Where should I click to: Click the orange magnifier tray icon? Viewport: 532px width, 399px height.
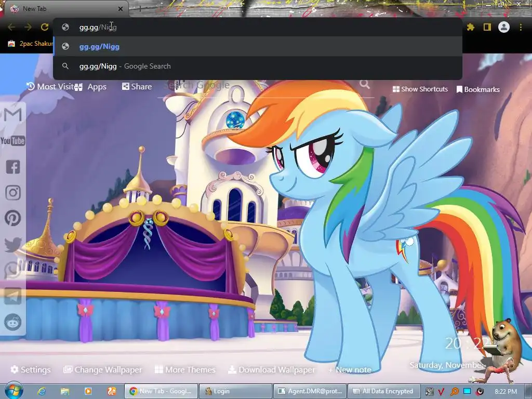click(454, 392)
